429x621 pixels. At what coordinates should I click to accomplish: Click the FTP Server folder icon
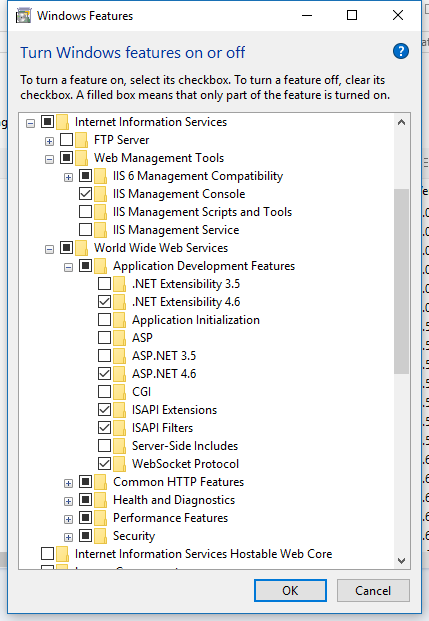tap(81, 140)
